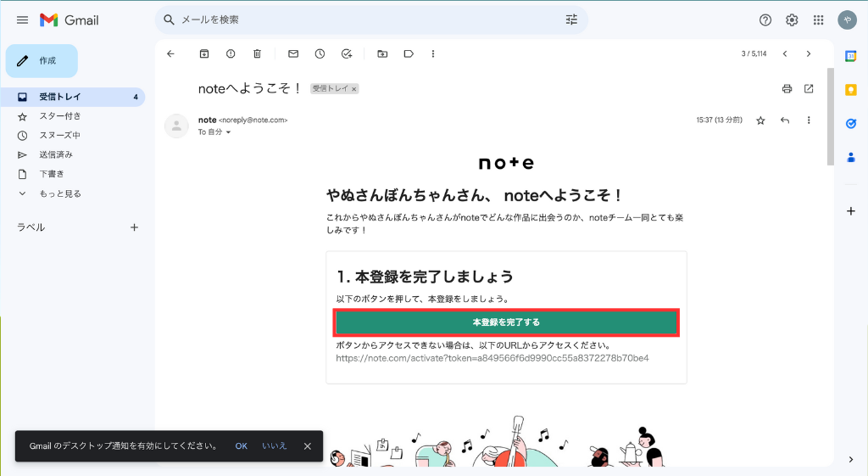This screenshot has width=868, height=476.
Task: Click the 3 / 5,114 counter
Action: [x=754, y=53]
